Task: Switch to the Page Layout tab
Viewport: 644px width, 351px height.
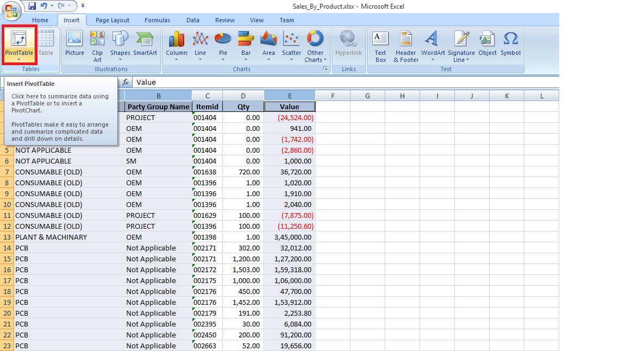Action: [x=112, y=20]
